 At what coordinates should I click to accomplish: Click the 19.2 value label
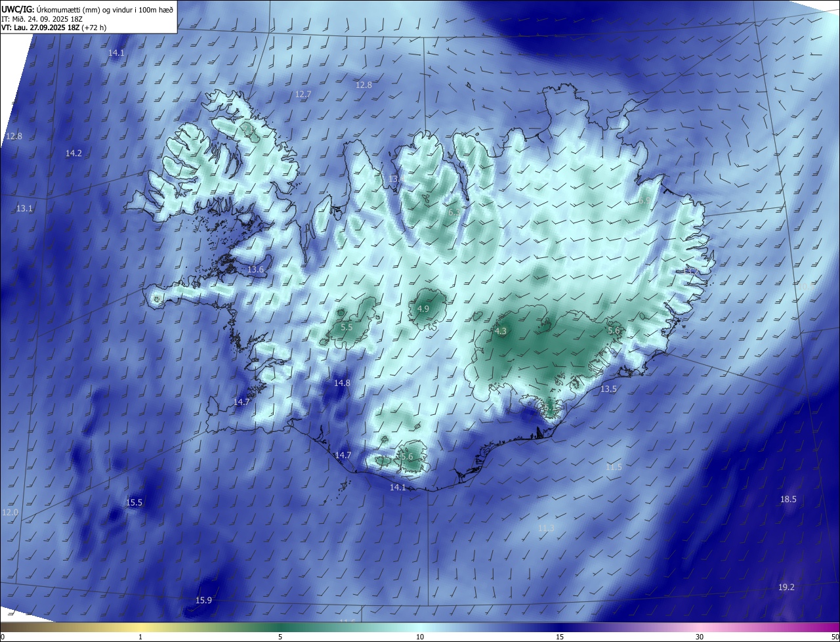786,587
